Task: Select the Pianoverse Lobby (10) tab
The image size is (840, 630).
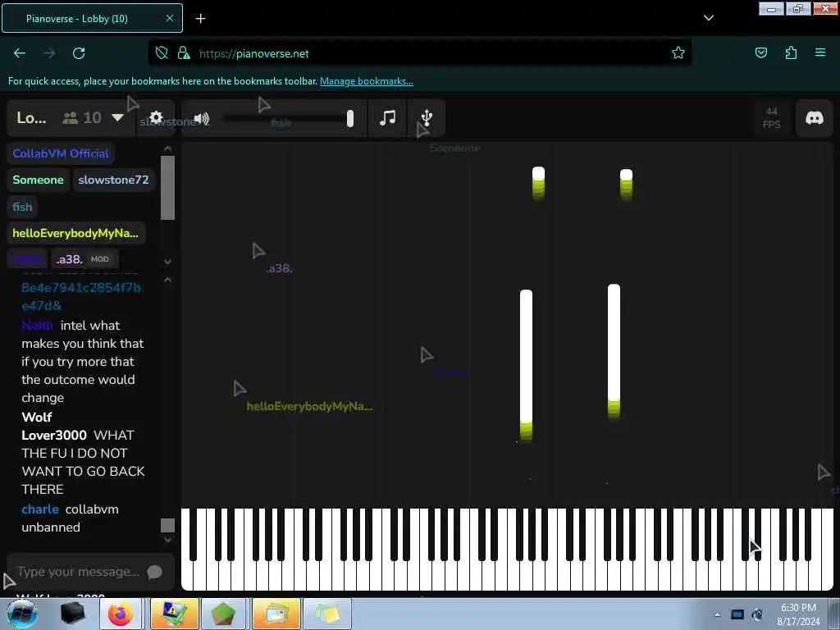Action: click(92, 18)
